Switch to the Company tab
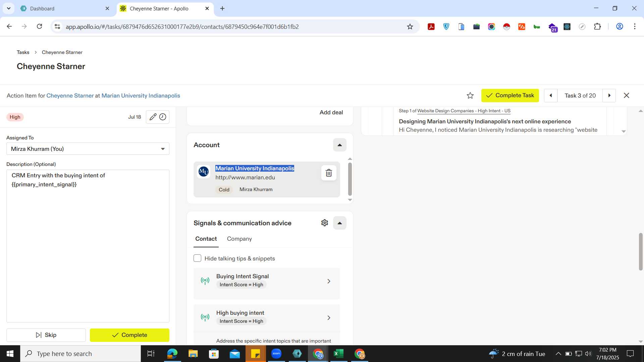 pyautogui.click(x=239, y=239)
